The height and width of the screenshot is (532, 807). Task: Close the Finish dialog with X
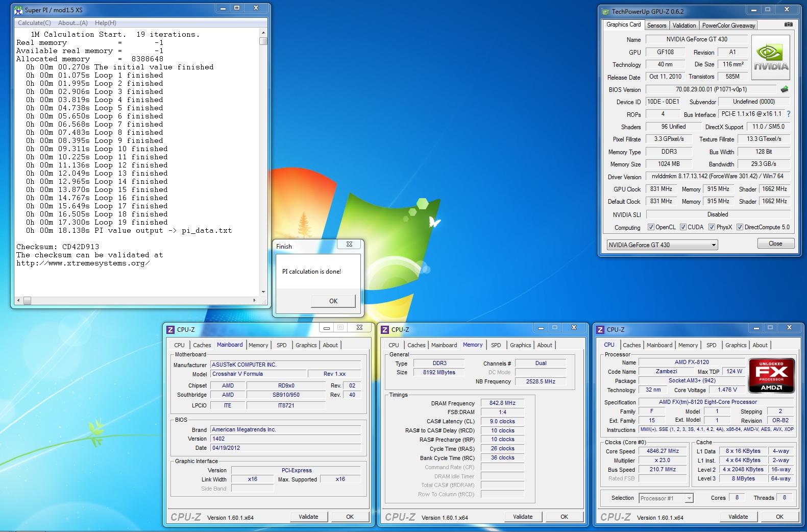(349, 245)
